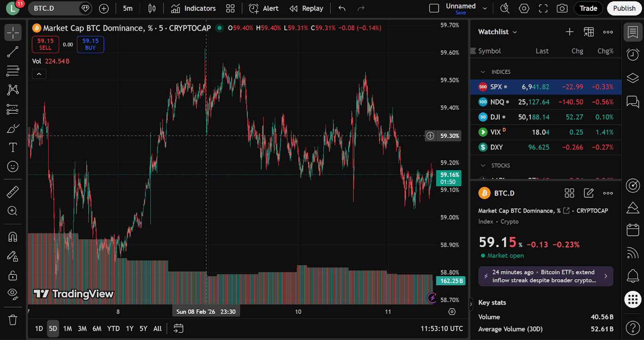Screen dimensions: 644x340
Task: Click the compare or add symbol plus icon
Action: tap(104, 8)
